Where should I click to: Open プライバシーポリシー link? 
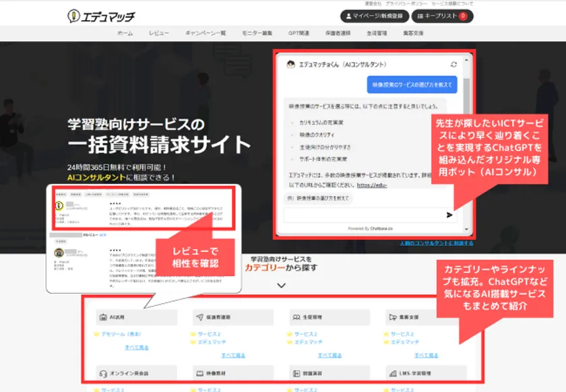coord(406,3)
